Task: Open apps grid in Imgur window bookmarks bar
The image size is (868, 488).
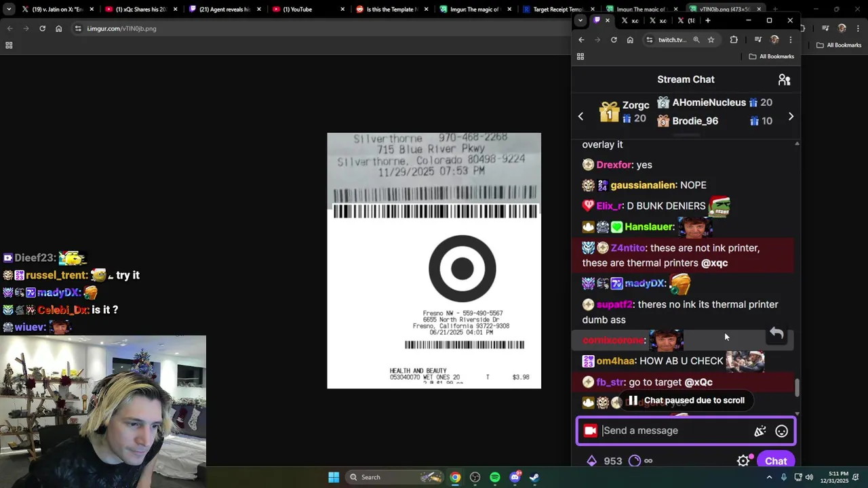Action: [9, 45]
